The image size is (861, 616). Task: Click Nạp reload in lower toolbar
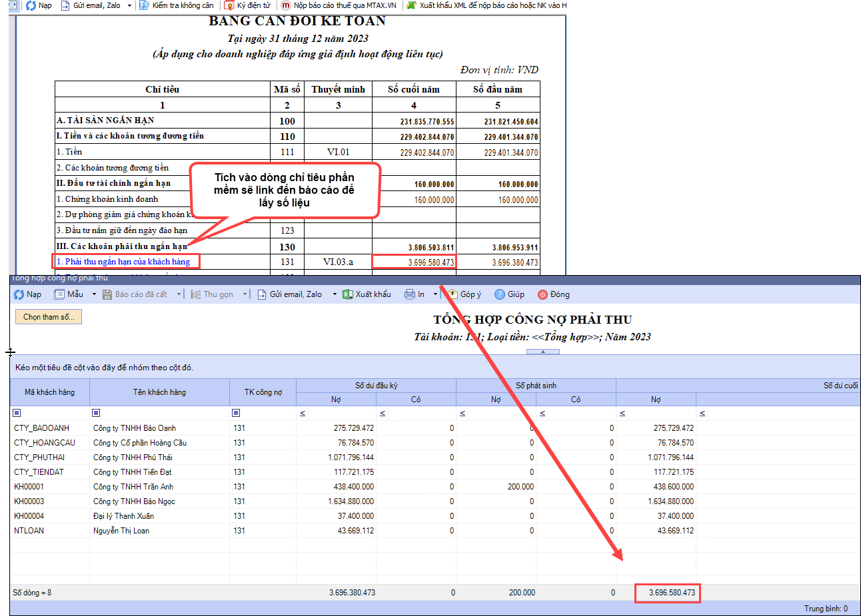27,294
